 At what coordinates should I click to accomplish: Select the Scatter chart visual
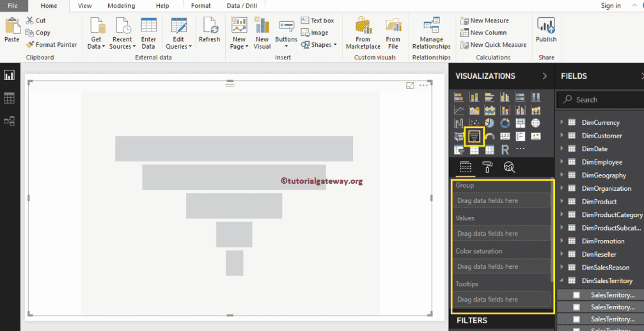pyautogui.click(x=475, y=123)
